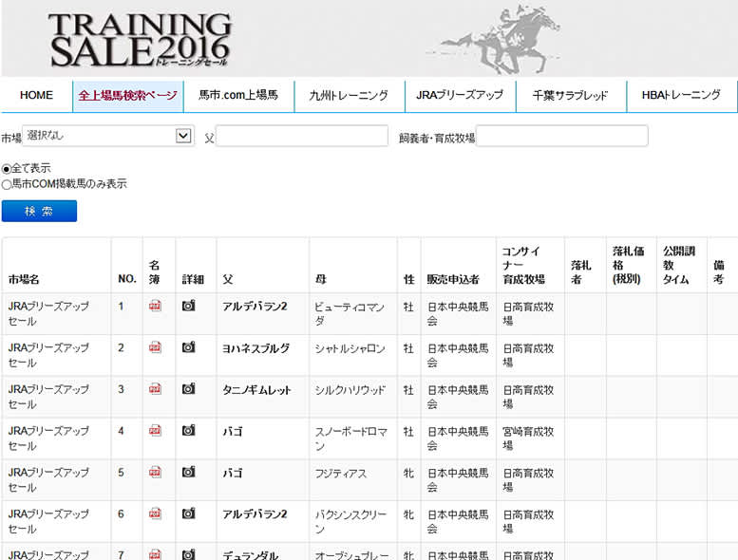Open camera detail icon for row 6 アルデバラン2

click(189, 513)
